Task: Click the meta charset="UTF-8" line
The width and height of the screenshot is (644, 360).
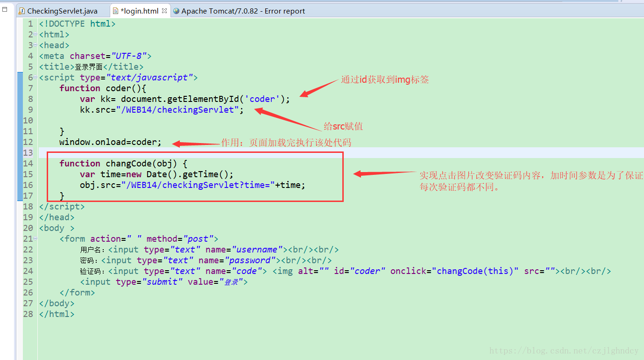Action: coord(95,56)
